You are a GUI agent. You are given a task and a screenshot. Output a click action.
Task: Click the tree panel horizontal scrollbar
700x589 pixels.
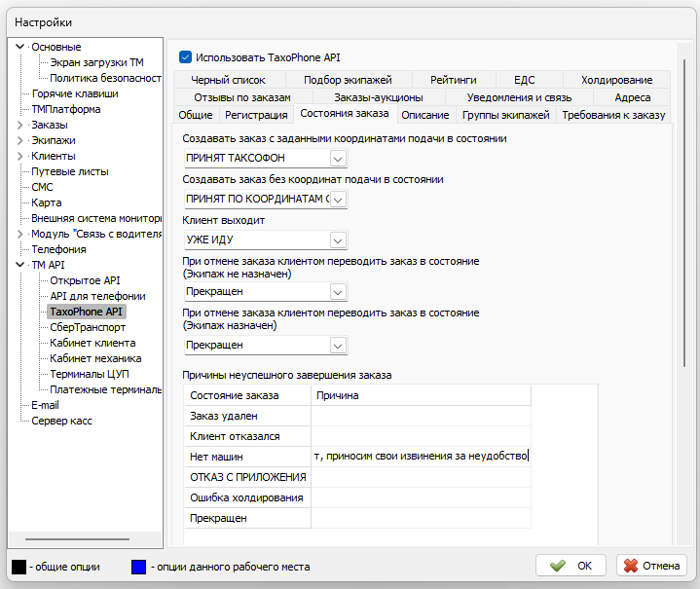click(x=77, y=539)
